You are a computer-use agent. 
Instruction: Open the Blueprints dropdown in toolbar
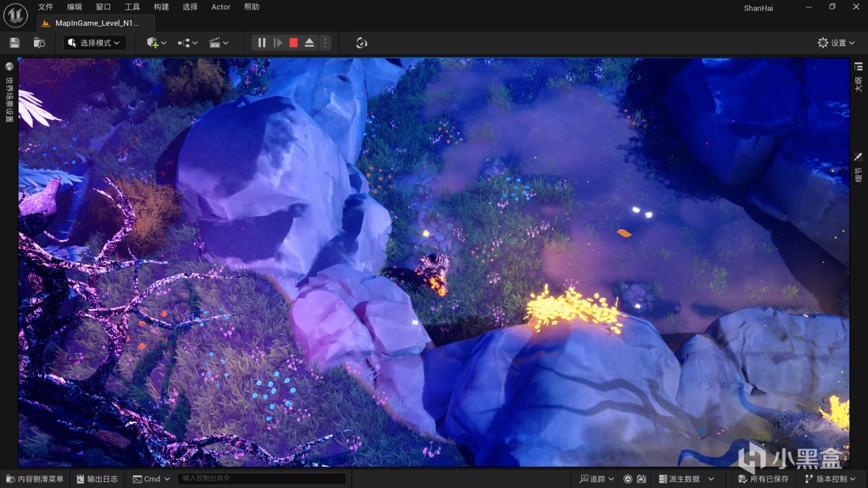pyautogui.click(x=187, y=43)
